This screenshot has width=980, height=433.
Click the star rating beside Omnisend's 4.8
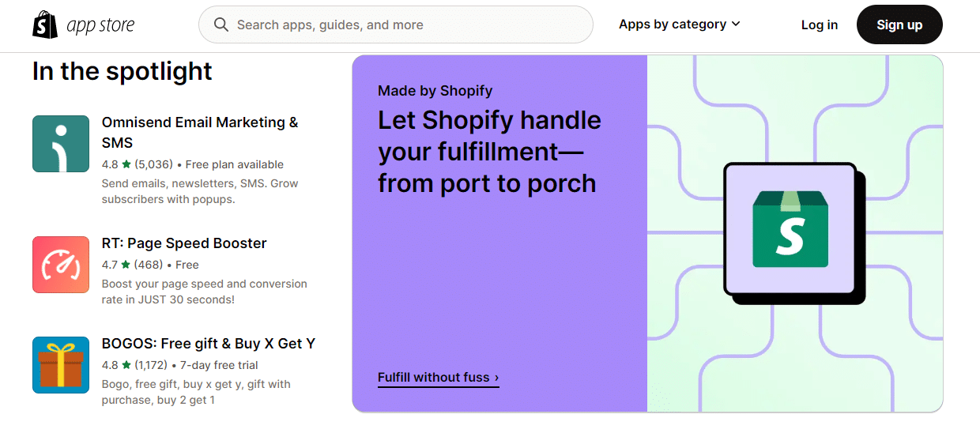tap(126, 164)
